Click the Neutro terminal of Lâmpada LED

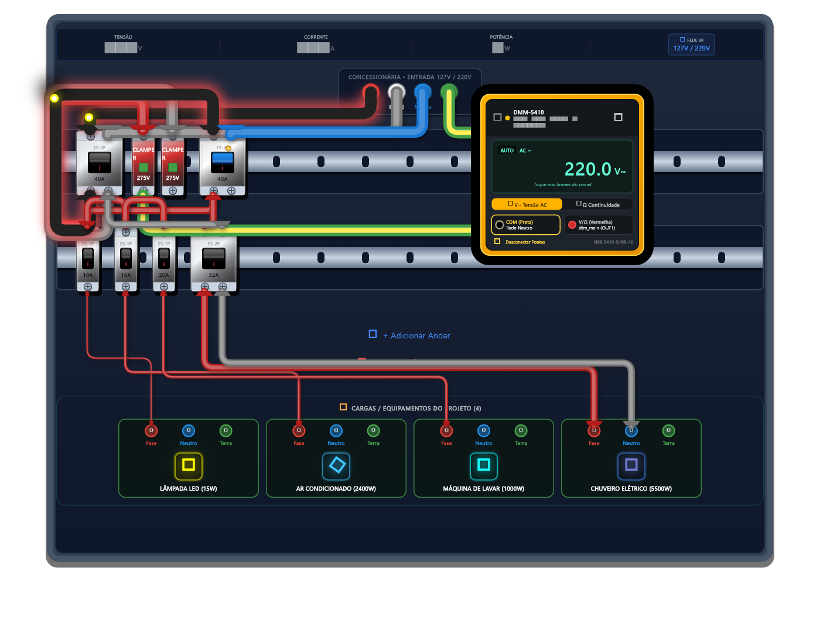pyautogui.click(x=189, y=431)
